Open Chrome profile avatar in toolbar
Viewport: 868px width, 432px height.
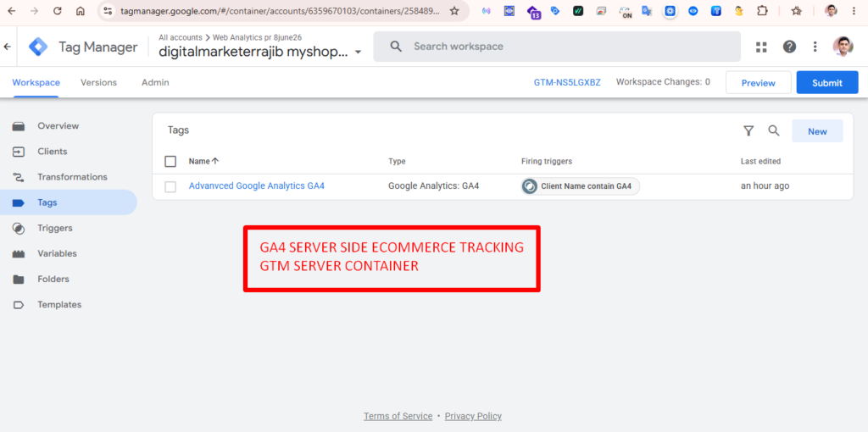tap(831, 10)
